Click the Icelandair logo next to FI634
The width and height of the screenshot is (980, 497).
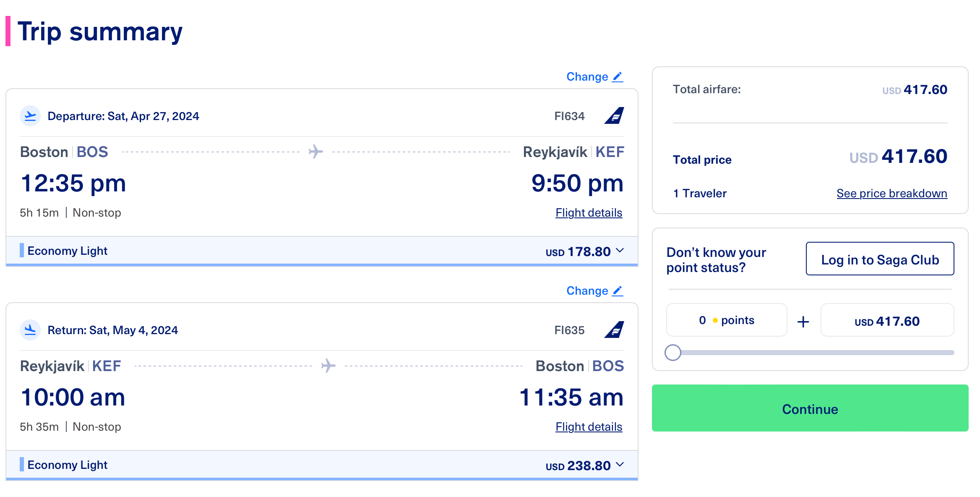point(614,116)
